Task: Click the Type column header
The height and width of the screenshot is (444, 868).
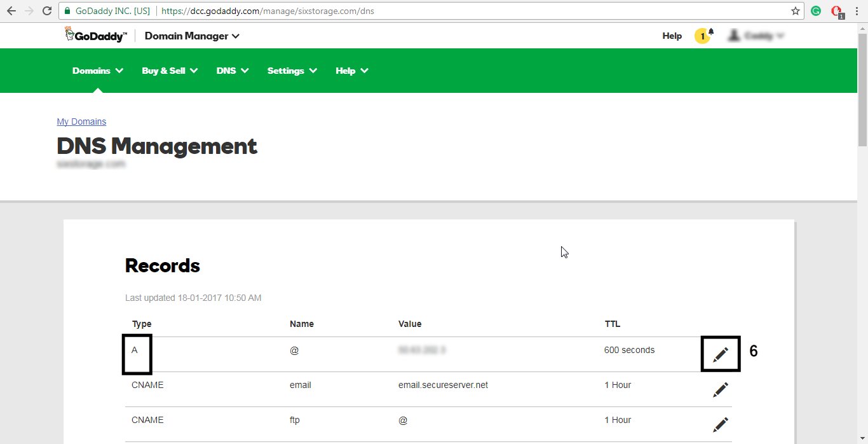Action: [x=142, y=324]
